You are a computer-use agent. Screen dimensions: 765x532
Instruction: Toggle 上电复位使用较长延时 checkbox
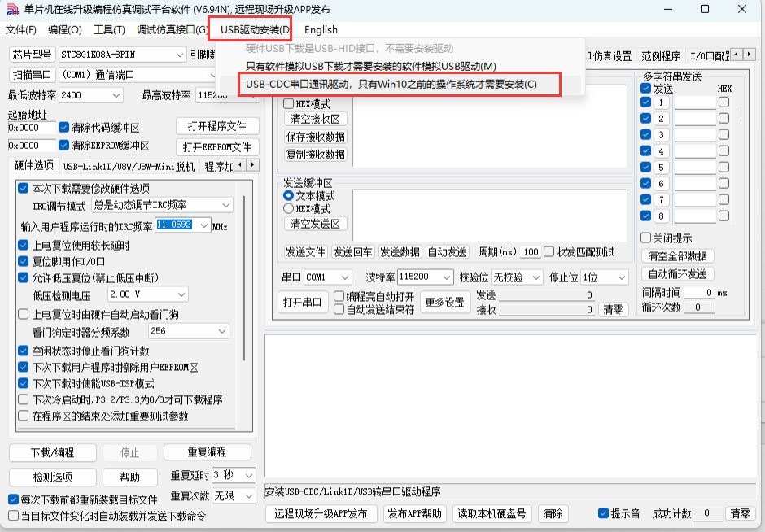23,245
